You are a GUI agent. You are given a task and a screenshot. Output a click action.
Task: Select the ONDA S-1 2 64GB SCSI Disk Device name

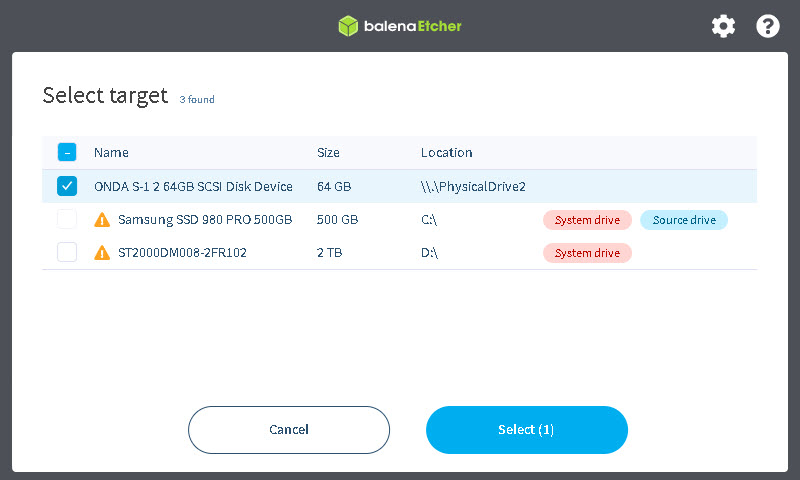pyautogui.click(x=193, y=187)
